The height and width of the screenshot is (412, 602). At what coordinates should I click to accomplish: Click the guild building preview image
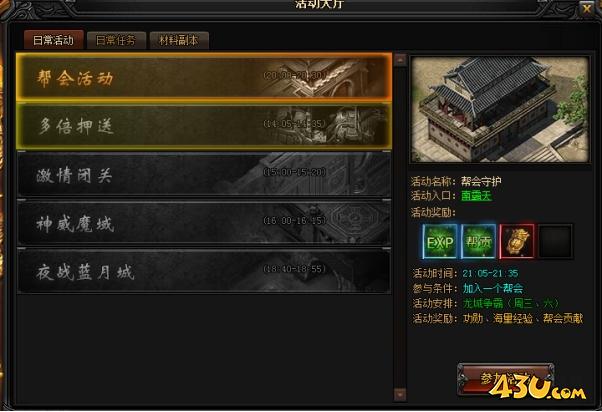pyautogui.click(x=500, y=109)
